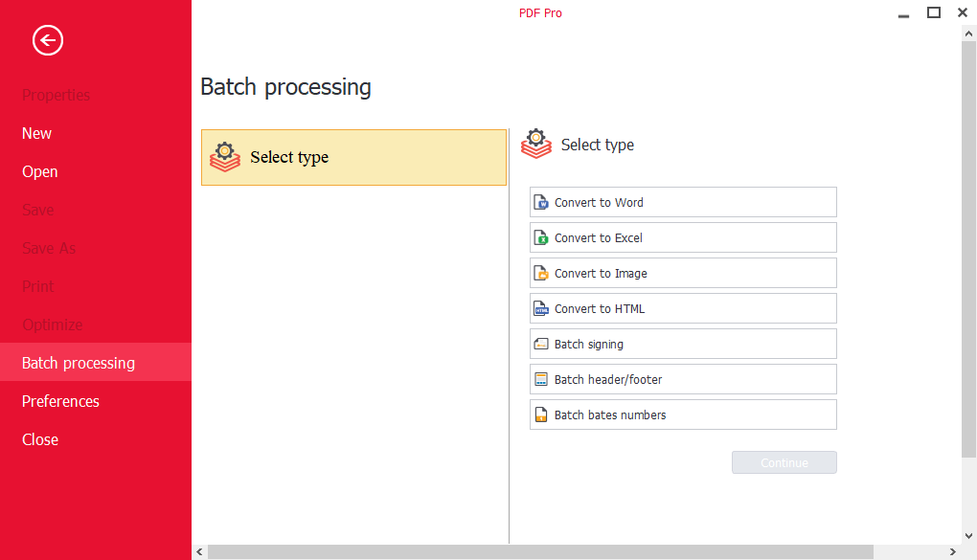This screenshot has width=977, height=560.
Task: Click Print in the sidebar
Action: point(96,286)
